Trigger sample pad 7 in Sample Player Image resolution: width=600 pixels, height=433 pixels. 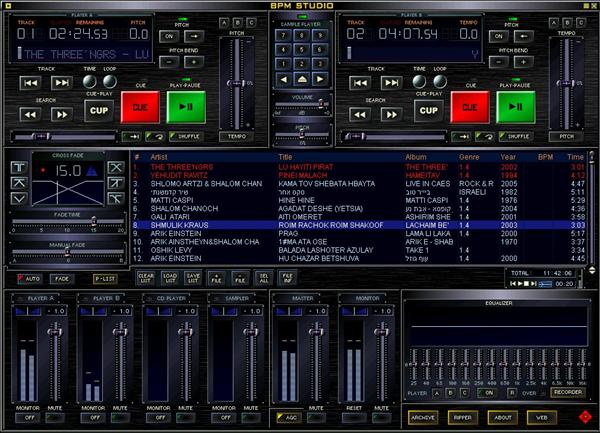click(284, 36)
